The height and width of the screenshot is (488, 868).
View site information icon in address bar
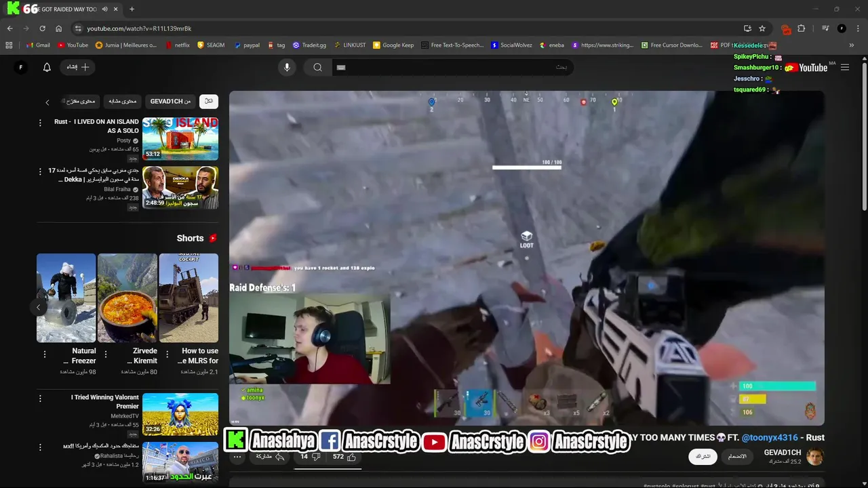(x=78, y=28)
